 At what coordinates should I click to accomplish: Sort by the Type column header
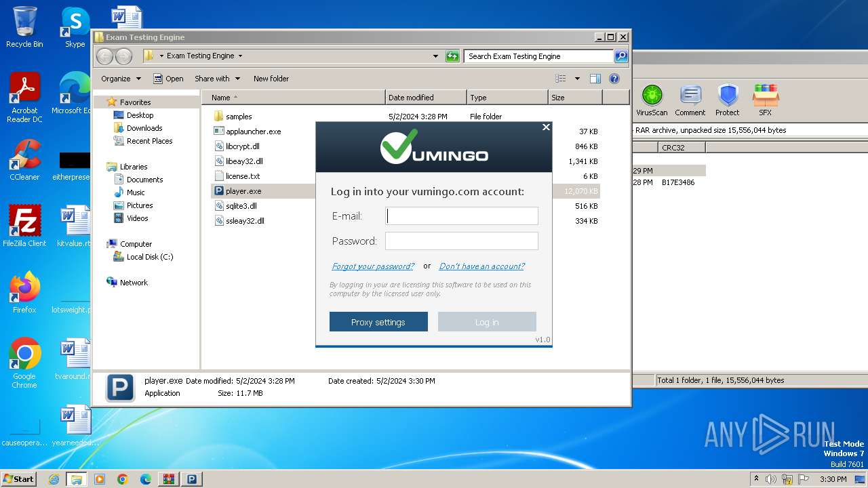coord(507,98)
